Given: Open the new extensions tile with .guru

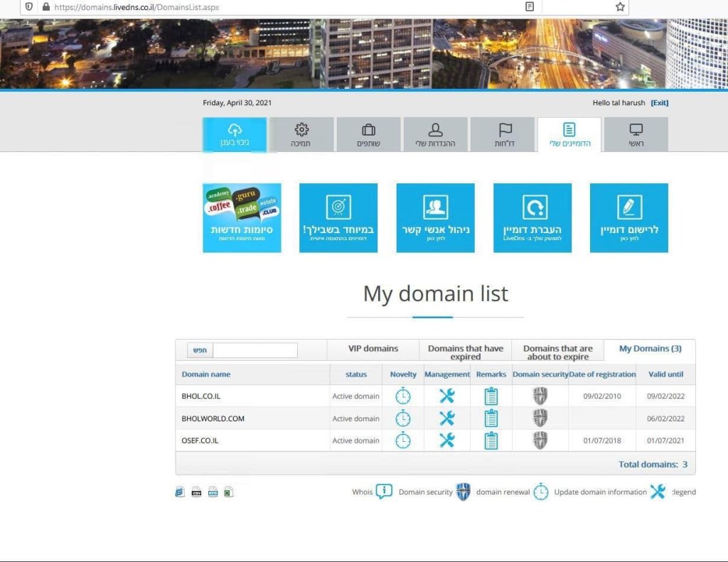Looking at the screenshot, I should [x=242, y=217].
